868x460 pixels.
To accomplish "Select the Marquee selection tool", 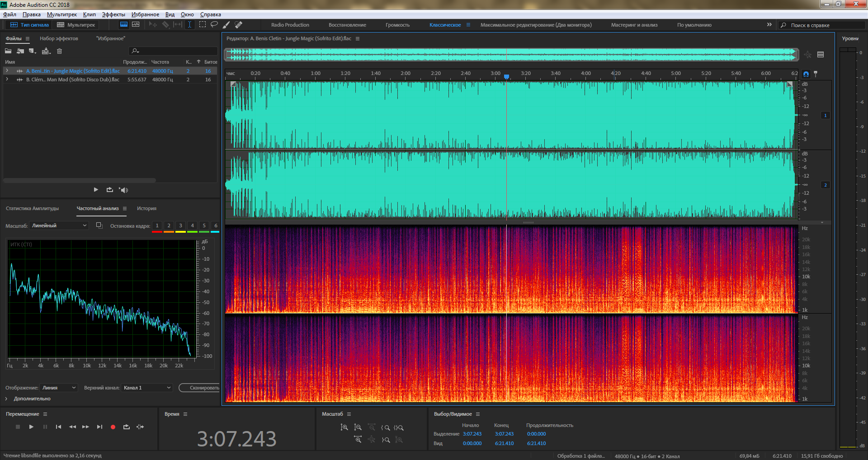I will [202, 25].
